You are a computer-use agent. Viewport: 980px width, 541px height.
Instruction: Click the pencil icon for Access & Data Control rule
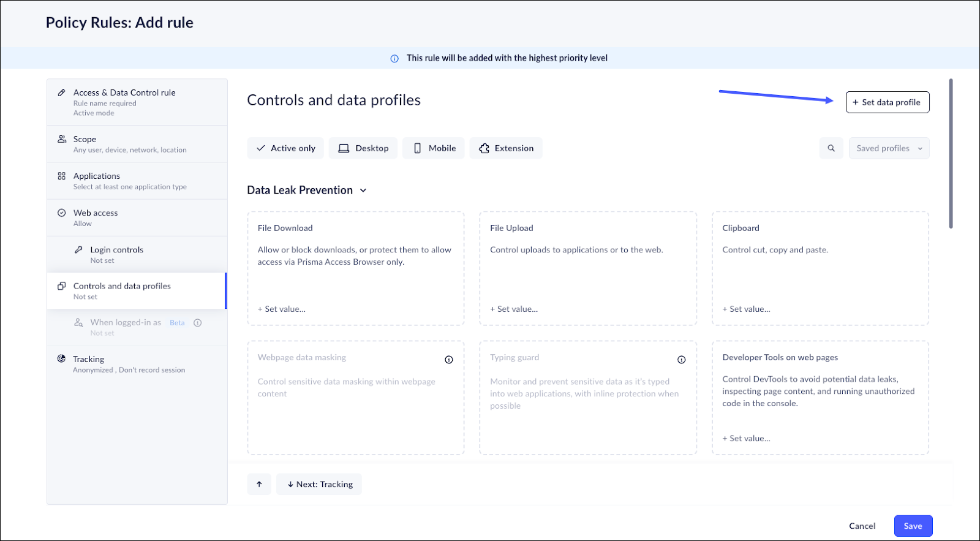pos(61,93)
